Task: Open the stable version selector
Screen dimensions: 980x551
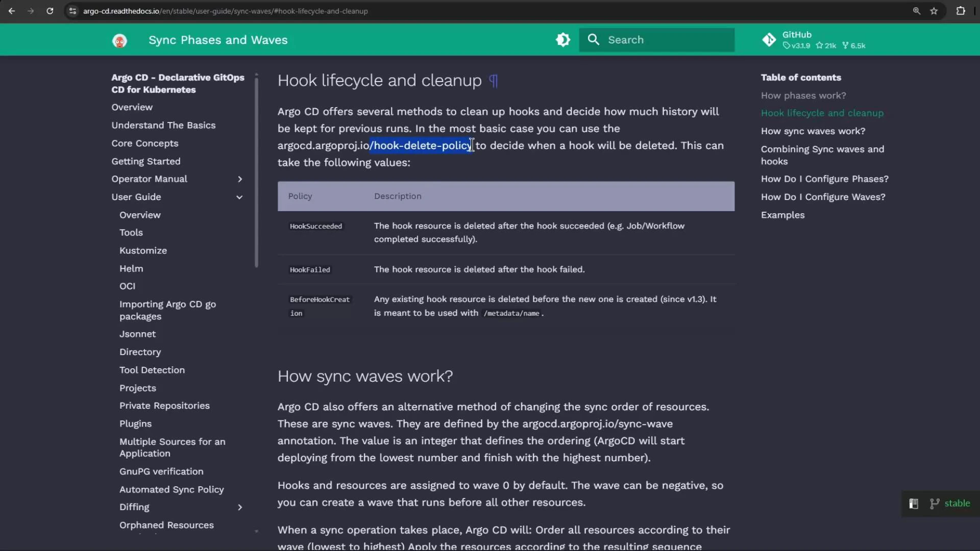Action: coord(957,503)
